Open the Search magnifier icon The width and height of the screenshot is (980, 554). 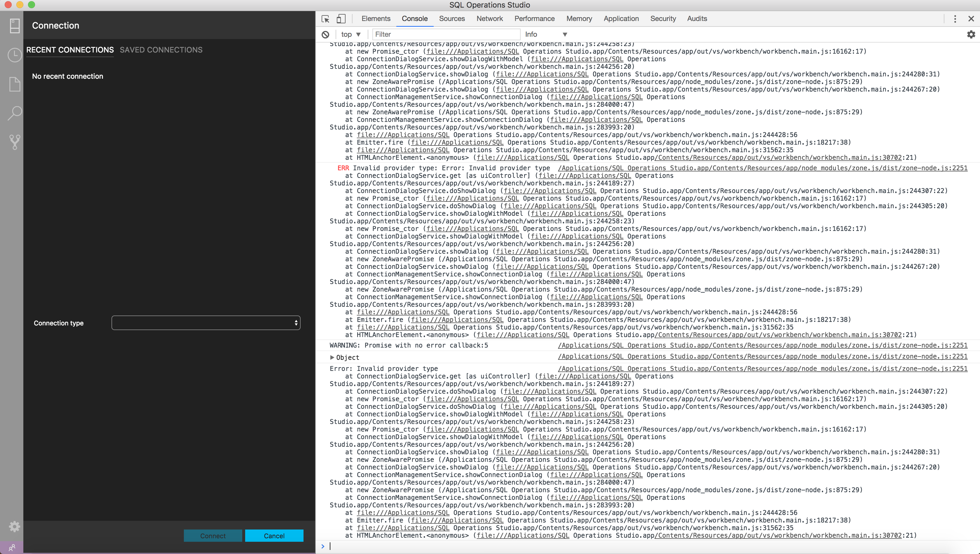tap(15, 113)
